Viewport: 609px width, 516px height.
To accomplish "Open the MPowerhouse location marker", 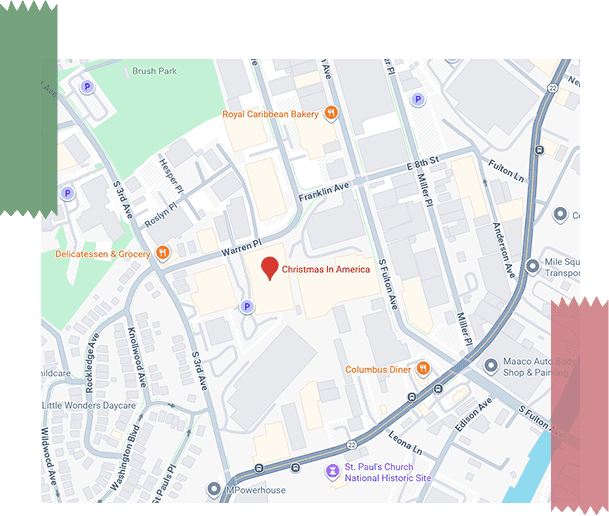I will pos(213,489).
